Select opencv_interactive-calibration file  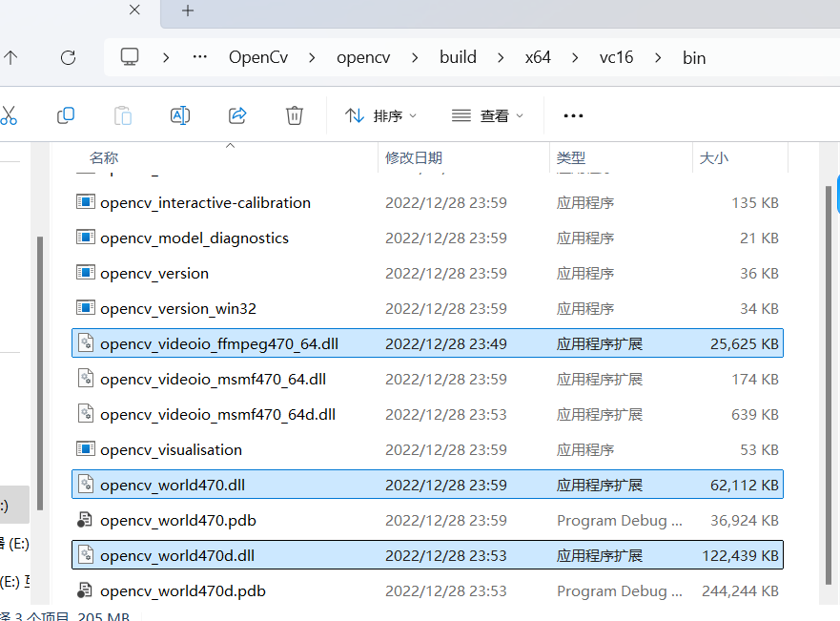(x=427, y=202)
